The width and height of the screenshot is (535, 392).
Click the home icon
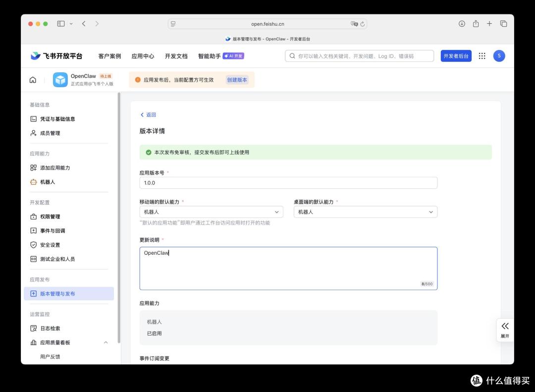(33, 80)
